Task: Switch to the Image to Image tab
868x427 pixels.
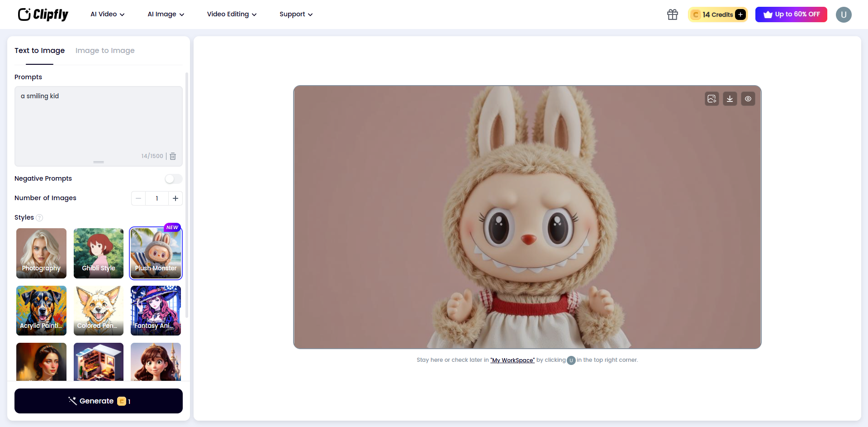Action: [x=105, y=50]
